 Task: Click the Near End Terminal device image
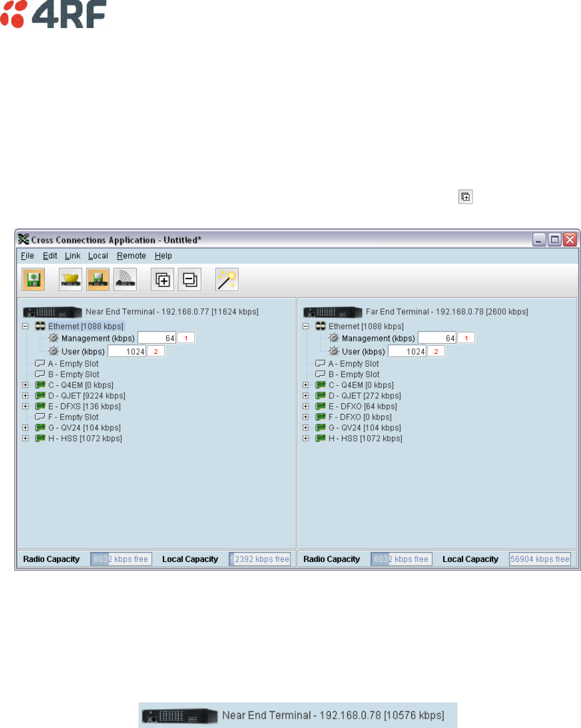pyautogui.click(x=52, y=312)
